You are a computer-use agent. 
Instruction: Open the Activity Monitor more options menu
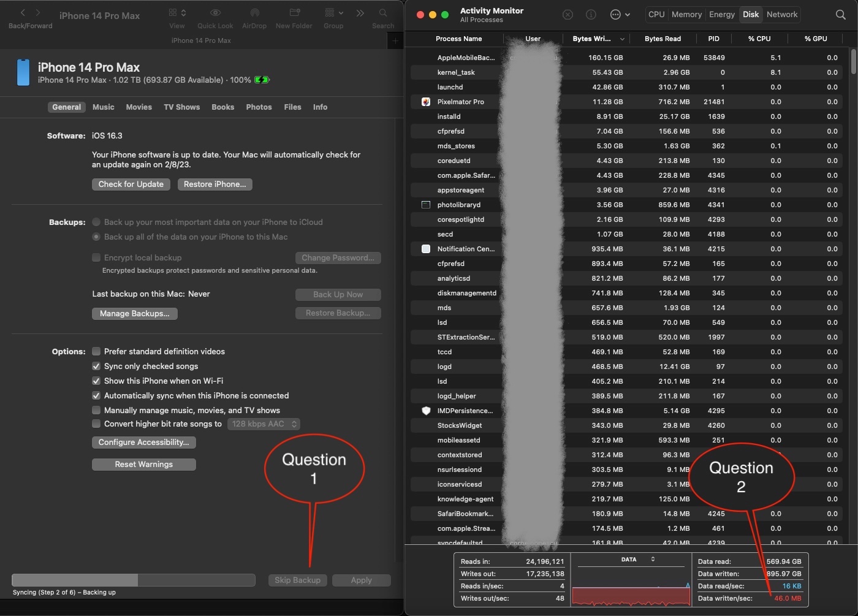pos(620,15)
